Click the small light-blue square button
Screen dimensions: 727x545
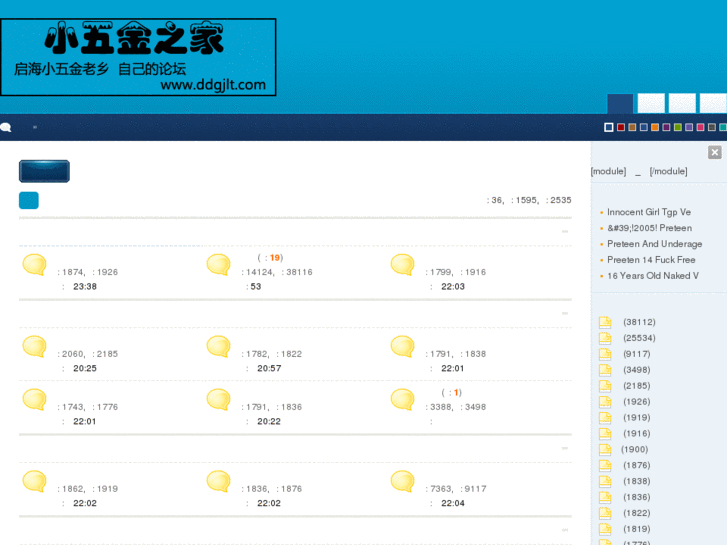click(x=29, y=200)
